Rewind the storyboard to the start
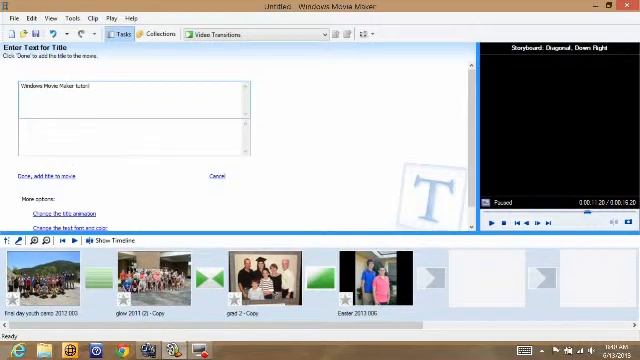The image size is (640, 360). point(62,241)
